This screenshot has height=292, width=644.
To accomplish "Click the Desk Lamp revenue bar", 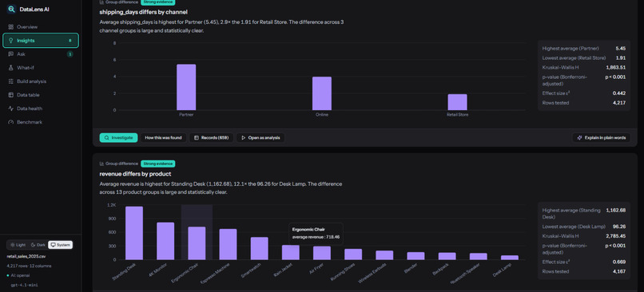I will 510,258.
